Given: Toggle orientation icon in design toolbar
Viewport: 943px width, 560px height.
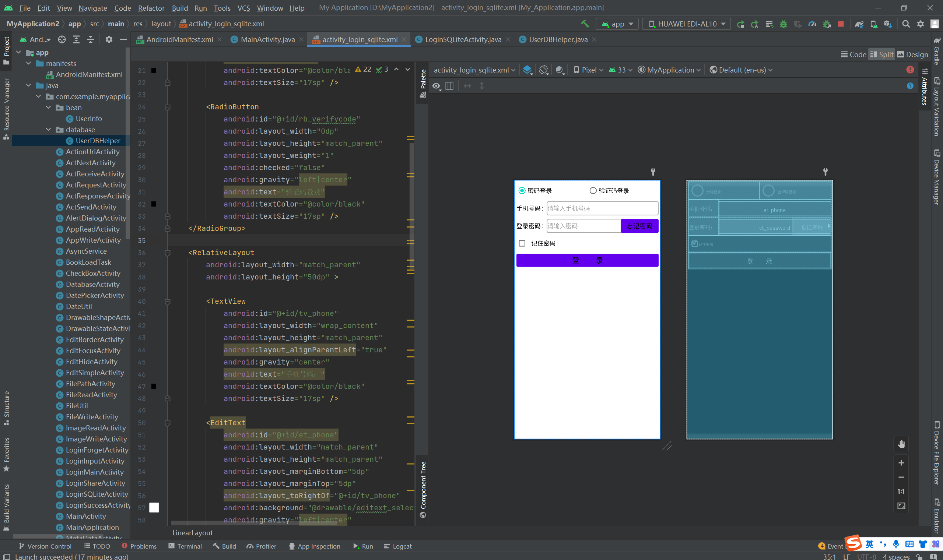Looking at the screenshot, I should pos(543,70).
